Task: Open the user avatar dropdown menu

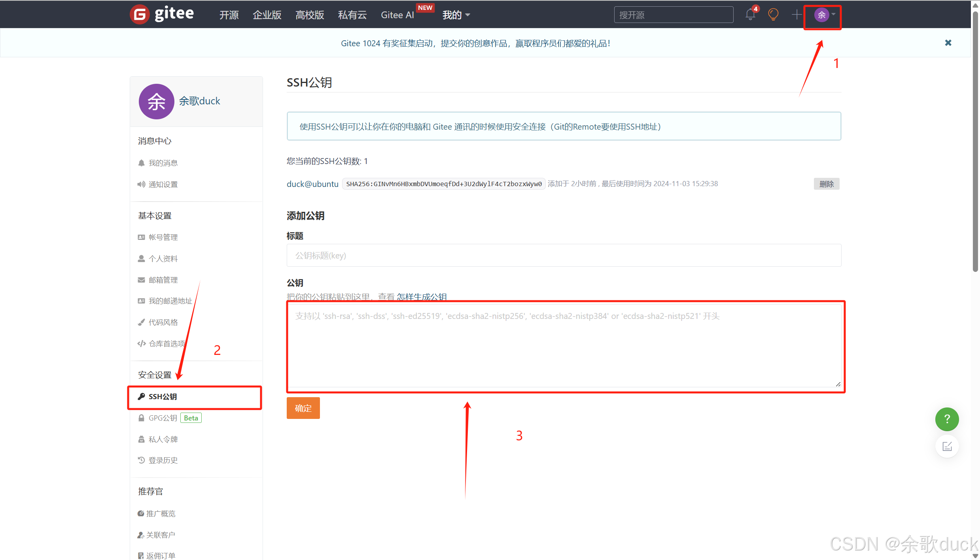Action: tap(824, 15)
